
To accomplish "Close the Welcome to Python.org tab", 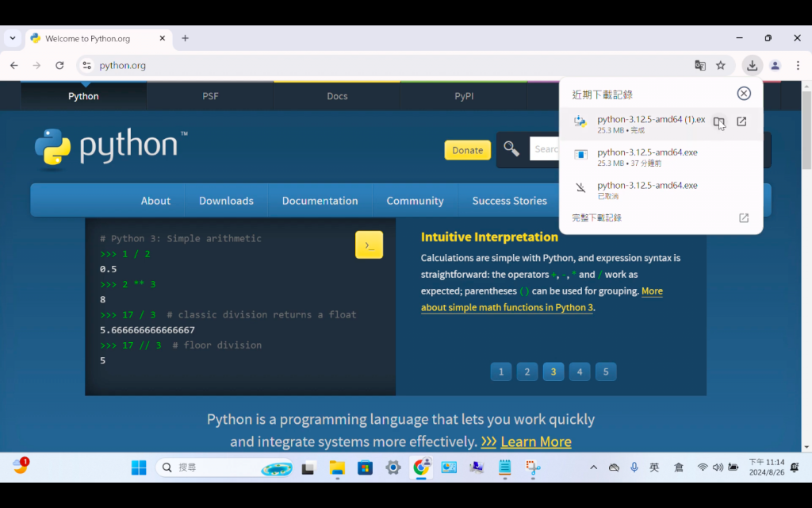I will click(x=162, y=38).
